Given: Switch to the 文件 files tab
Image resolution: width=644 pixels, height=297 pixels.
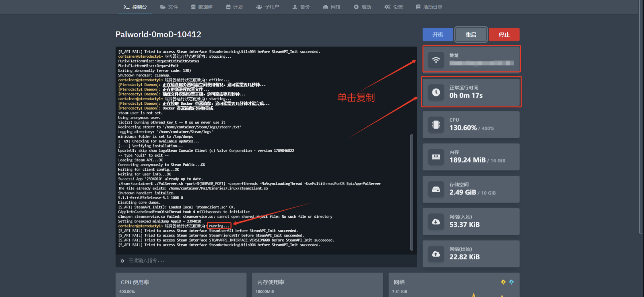Looking at the screenshot, I should point(169,7).
